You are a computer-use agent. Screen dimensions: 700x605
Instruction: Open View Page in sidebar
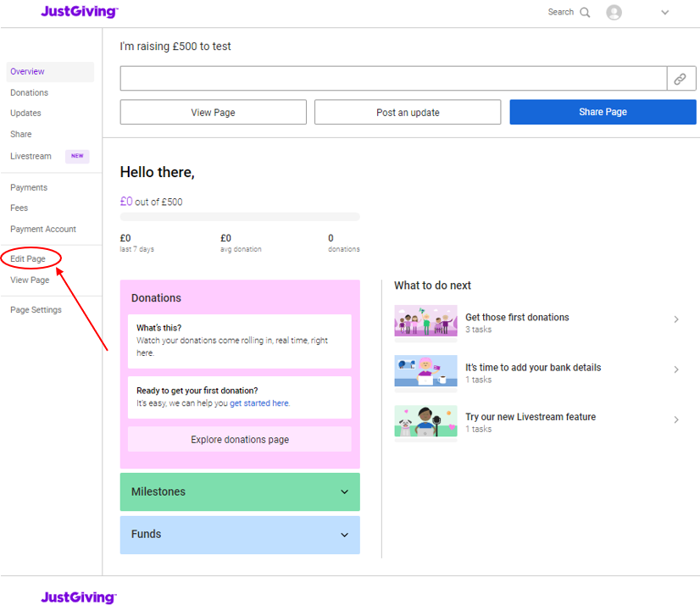(x=30, y=280)
